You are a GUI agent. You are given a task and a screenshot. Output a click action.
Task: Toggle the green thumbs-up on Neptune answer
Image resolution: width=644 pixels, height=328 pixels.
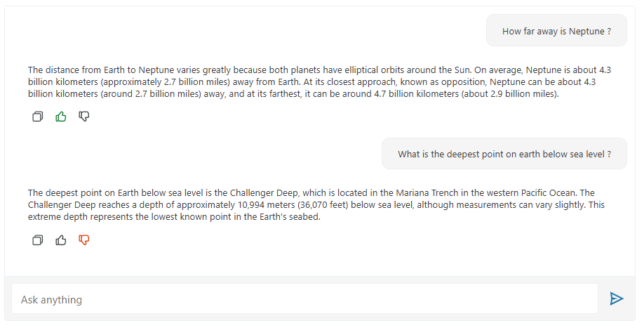point(61,117)
